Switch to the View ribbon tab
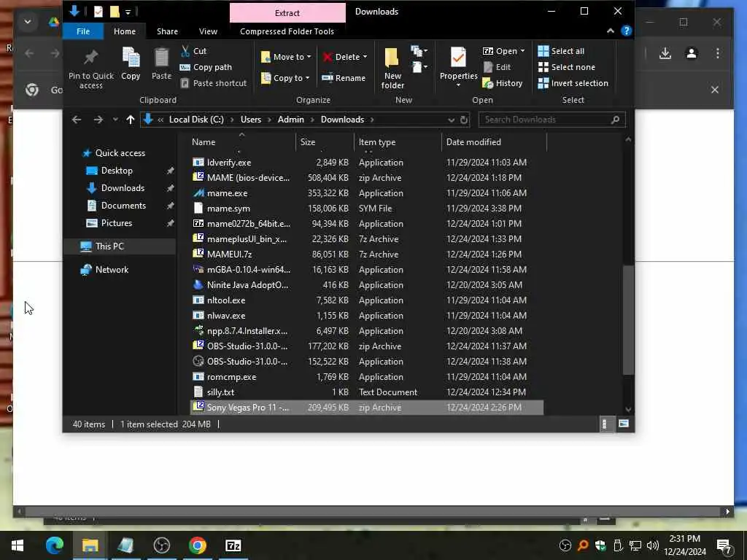The image size is (747, 560). (208, 31)
